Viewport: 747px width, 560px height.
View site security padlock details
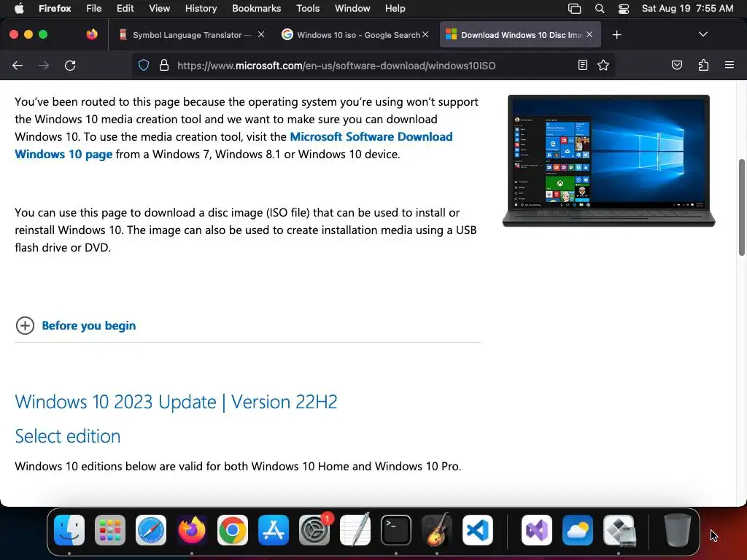pyautogui.click(x=164, y=65)
